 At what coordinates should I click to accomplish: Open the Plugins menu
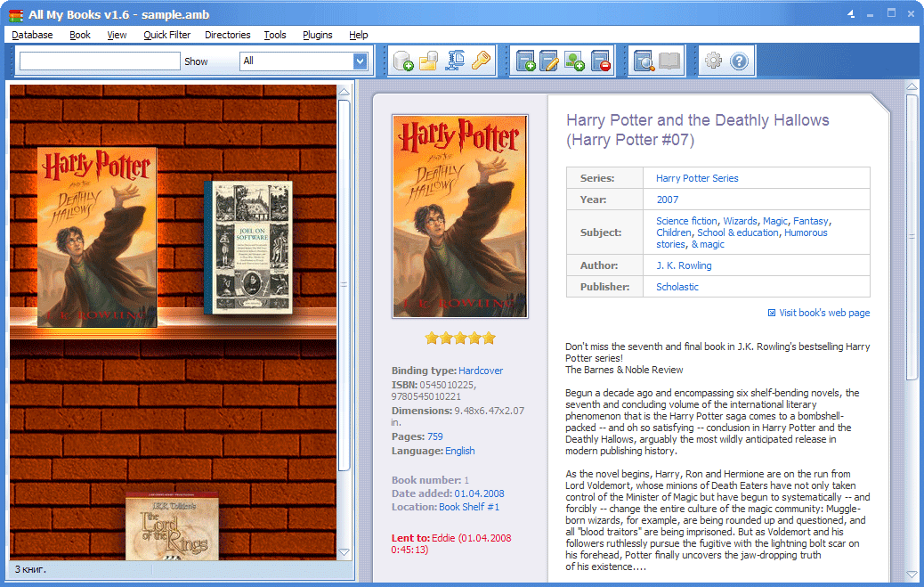point(318,35)
